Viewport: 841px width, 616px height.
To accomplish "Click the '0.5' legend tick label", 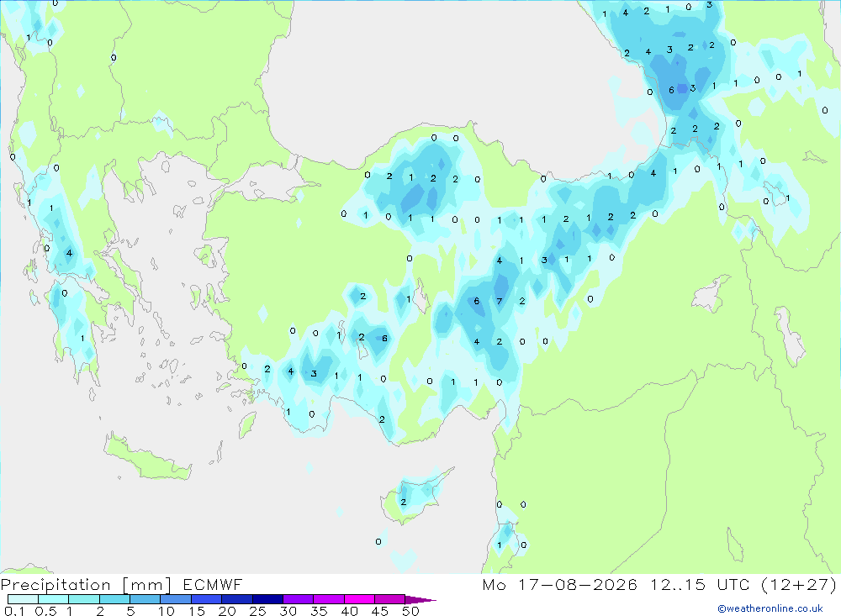I will coord(45,611).
